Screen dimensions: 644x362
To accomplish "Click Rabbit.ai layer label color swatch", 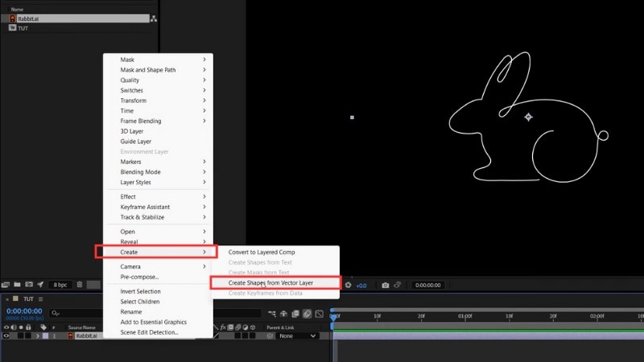I will click(45, 335).
